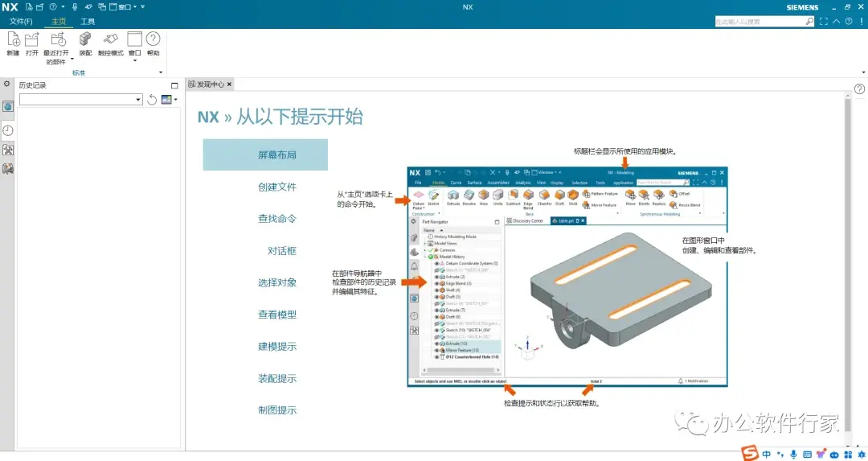Open the 查看模型 tip

point(276,315)
